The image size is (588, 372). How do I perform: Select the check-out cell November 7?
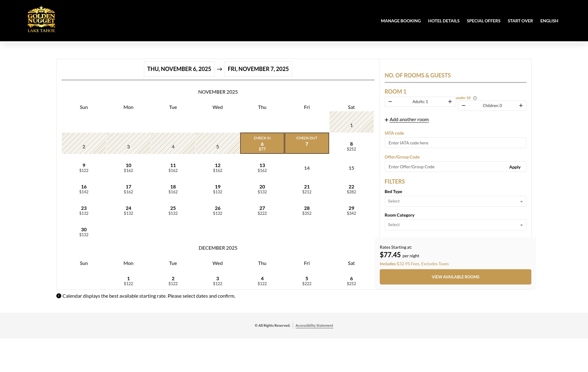[x=307, y=143]
